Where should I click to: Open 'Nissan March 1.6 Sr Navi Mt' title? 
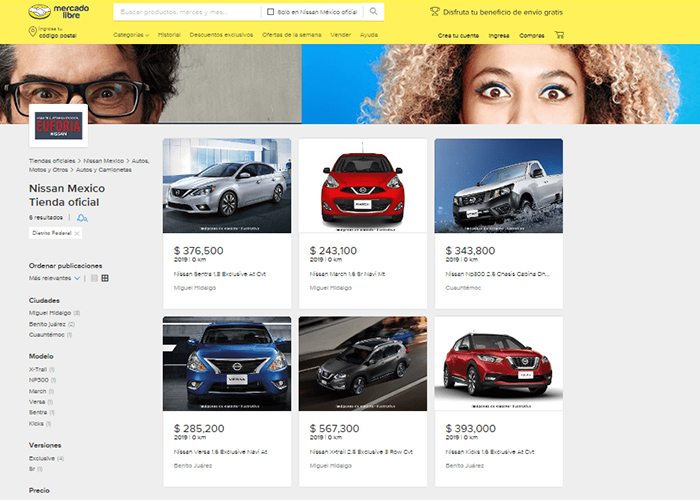(347, 274)
